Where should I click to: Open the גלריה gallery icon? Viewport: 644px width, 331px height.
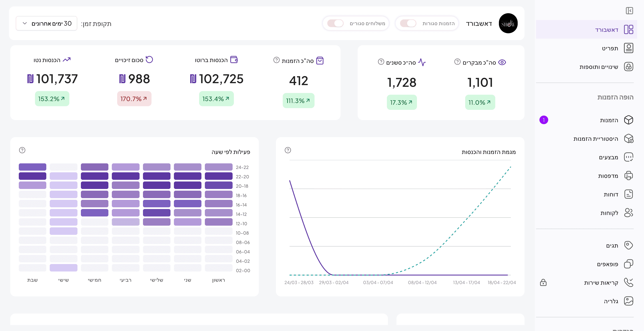(x=628, y=301)
